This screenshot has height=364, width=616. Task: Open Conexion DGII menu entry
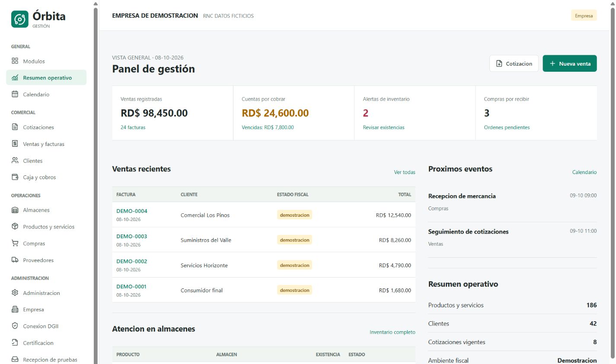tap(46, 326)
